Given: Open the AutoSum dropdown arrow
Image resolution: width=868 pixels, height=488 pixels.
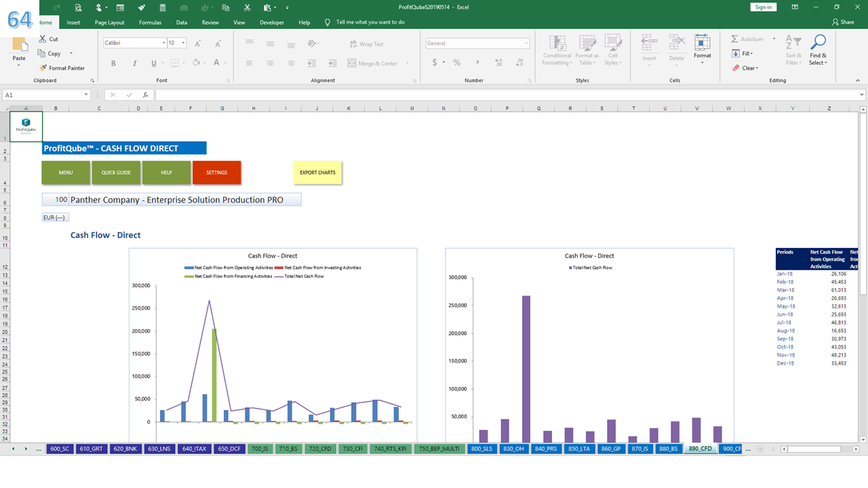Looking at the screenshot, I should pos(774,39).
